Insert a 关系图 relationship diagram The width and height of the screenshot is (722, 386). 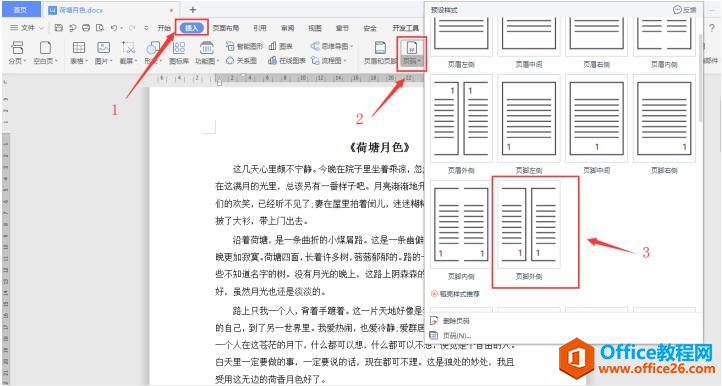(241, 60)
